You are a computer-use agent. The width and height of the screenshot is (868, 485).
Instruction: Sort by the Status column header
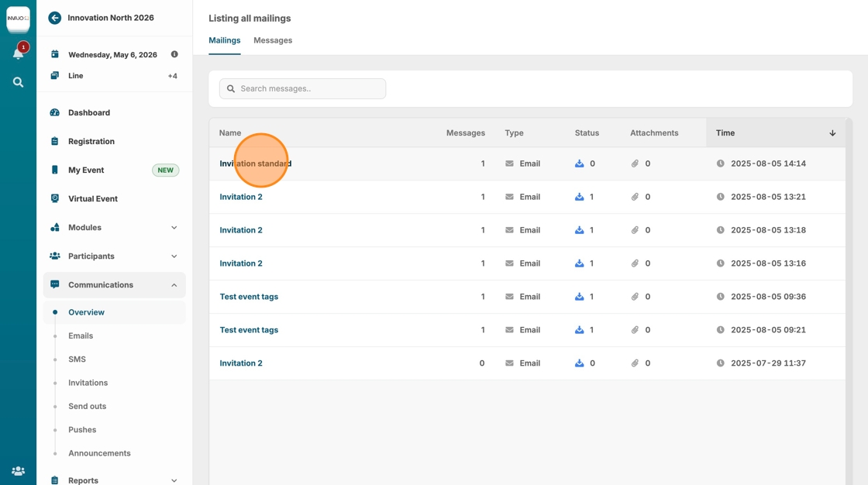[x=587, y=133]
